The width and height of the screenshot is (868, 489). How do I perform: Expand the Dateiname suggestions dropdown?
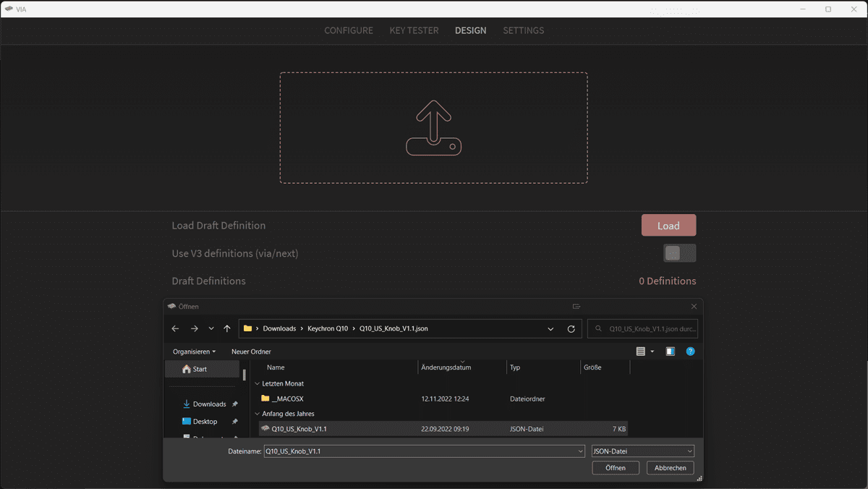(581, 451)
